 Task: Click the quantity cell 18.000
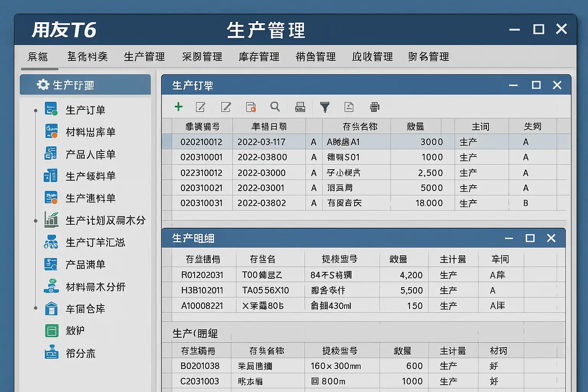coord(429,203)
